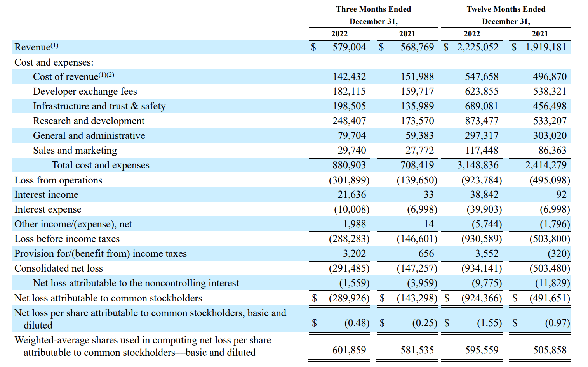The height and width of the screenshot is (367, 588).
Task: Select cost of revenue value 142,432
Action: 349,77
